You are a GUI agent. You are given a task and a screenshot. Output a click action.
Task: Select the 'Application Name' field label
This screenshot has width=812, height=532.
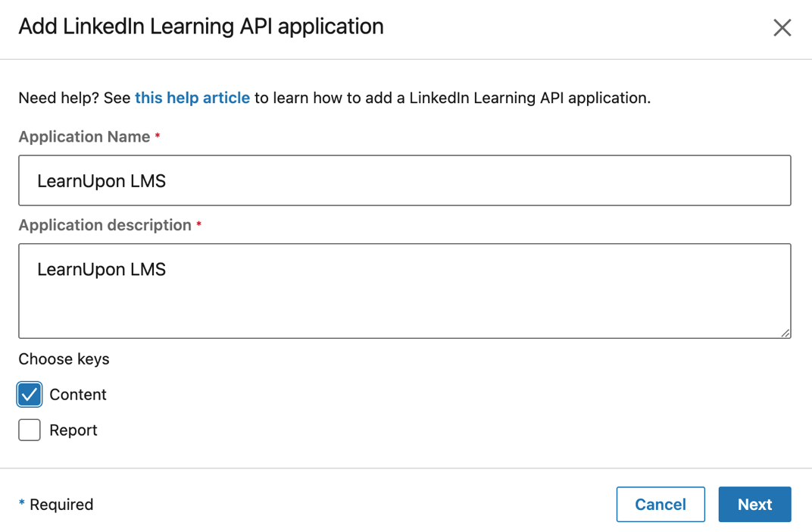coord(84,136)
